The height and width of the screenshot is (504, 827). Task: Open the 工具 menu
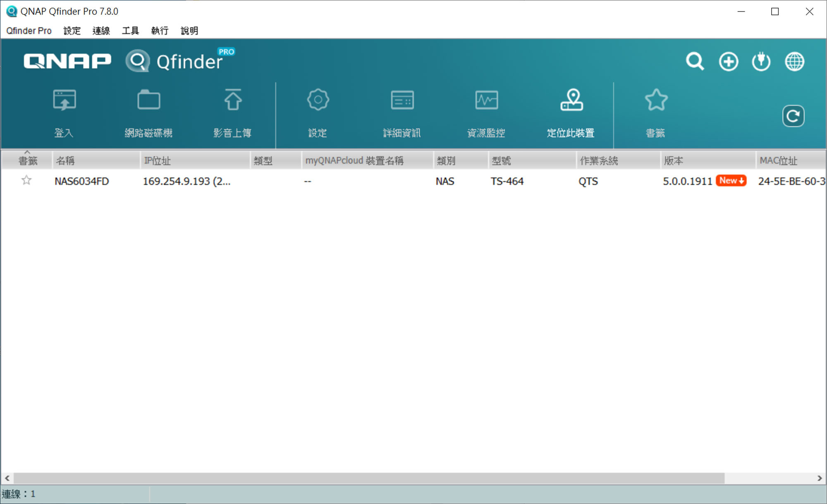[130, 31]
